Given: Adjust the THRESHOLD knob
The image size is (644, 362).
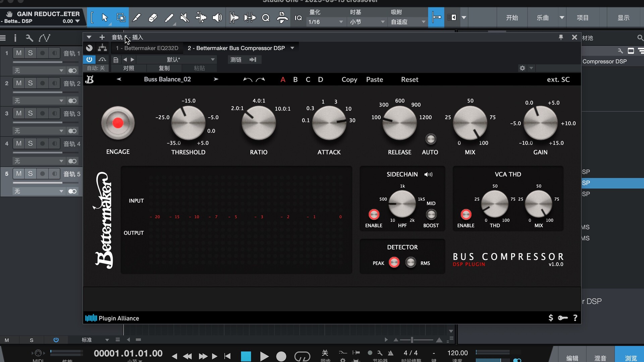Looking at the screenshot, I should tap(188, 123).
